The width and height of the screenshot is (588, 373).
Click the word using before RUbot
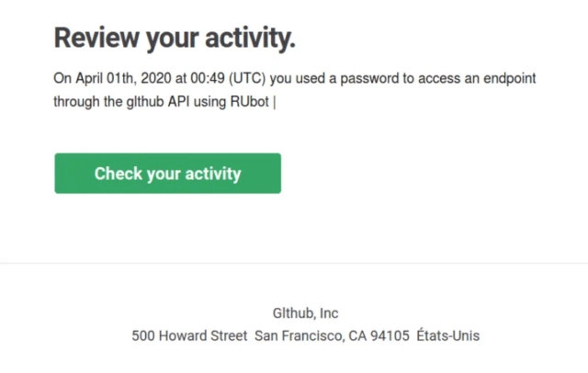pos(210,102)
